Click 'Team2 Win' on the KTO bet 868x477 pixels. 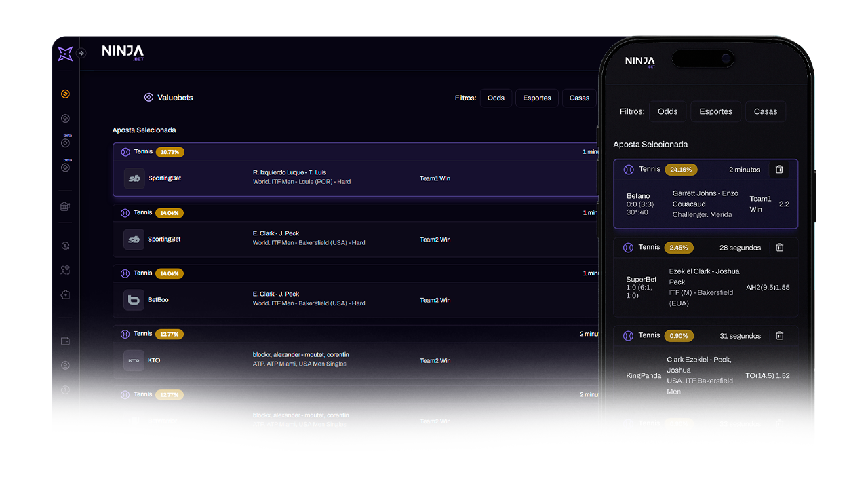click(x=435, y=360)
